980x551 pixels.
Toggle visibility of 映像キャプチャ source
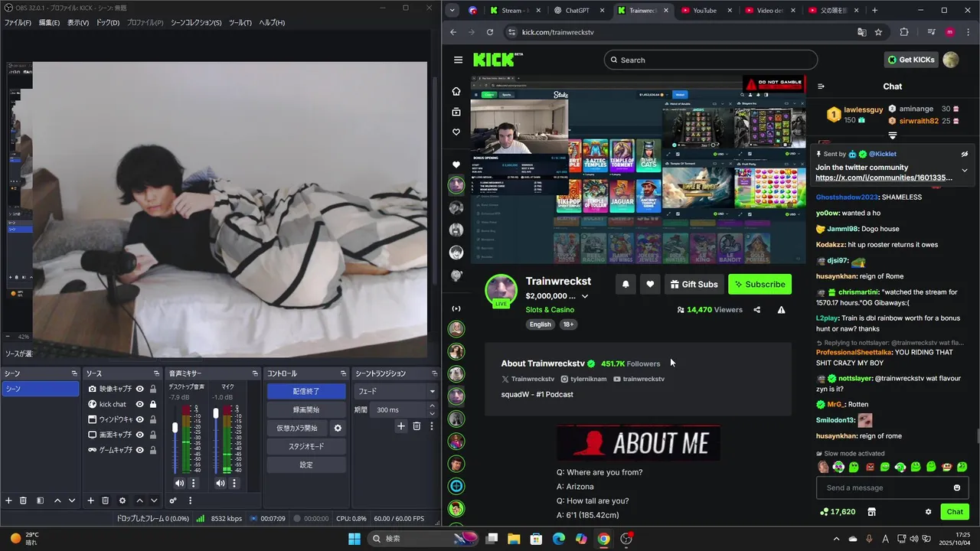pos(140,389)
